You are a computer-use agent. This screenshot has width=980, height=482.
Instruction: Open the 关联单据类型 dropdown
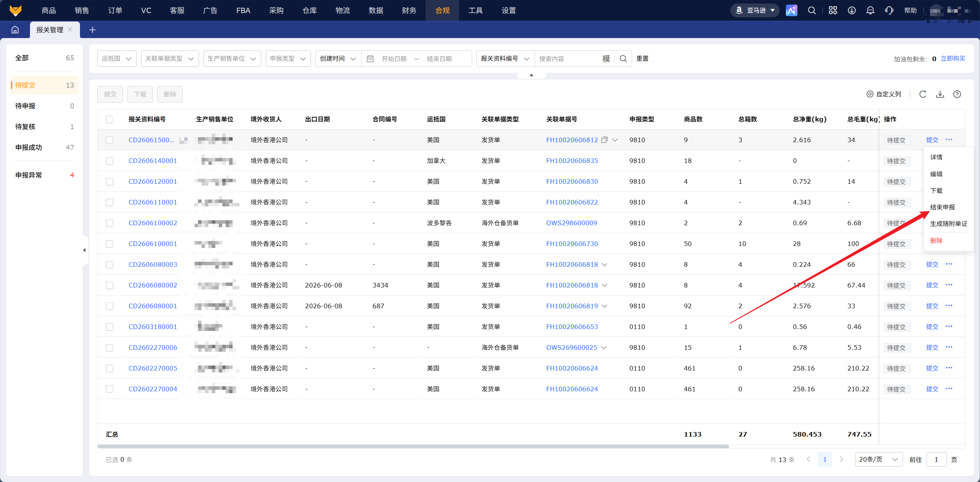coord(170,58)
